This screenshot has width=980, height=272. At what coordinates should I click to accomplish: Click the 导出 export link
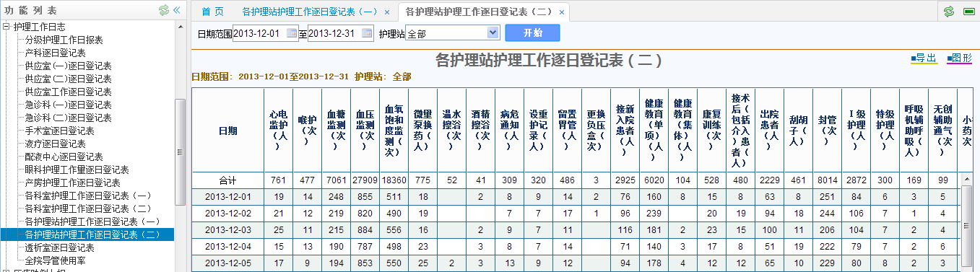click(924, 58)
